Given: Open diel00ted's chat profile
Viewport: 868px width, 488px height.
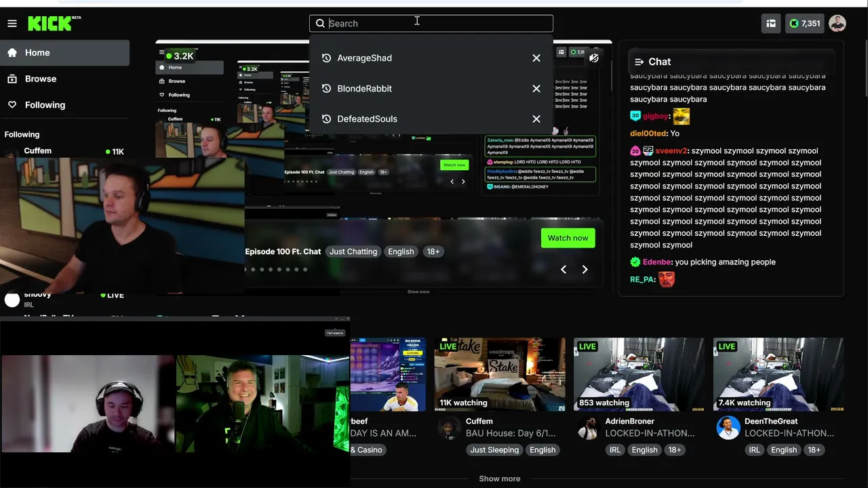Looking at the screenshot, I should [x=648, y=134].
